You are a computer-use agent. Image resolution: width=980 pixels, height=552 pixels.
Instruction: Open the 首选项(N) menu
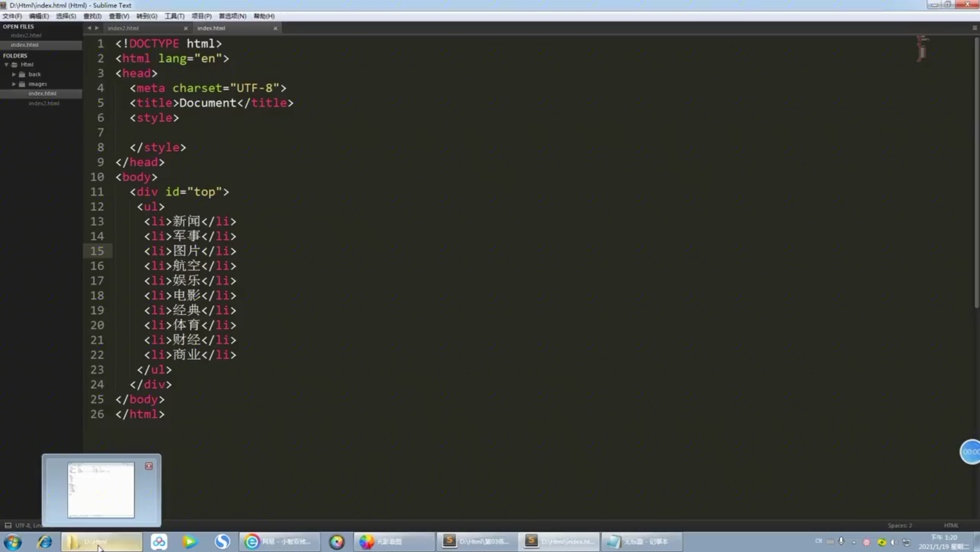[233, 16]
